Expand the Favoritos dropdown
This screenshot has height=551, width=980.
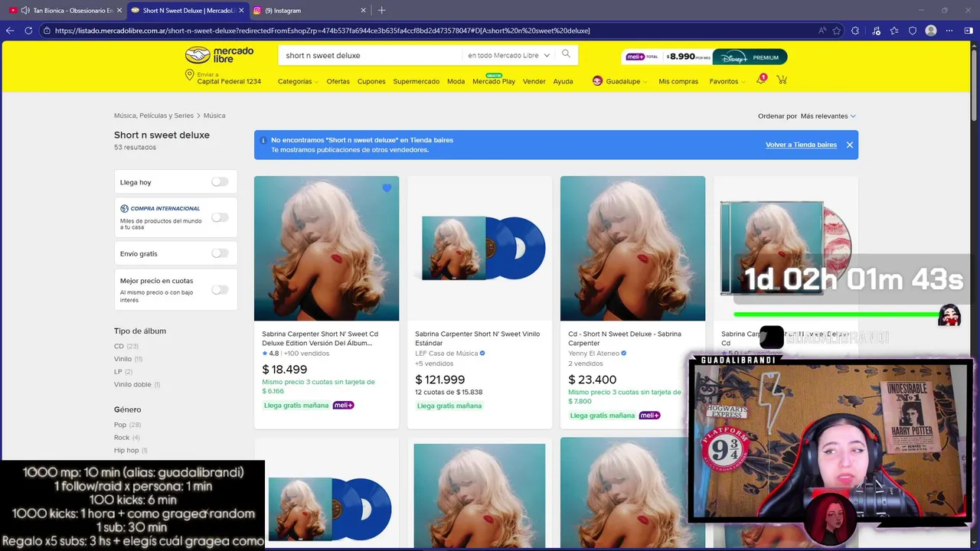(727, 81)
